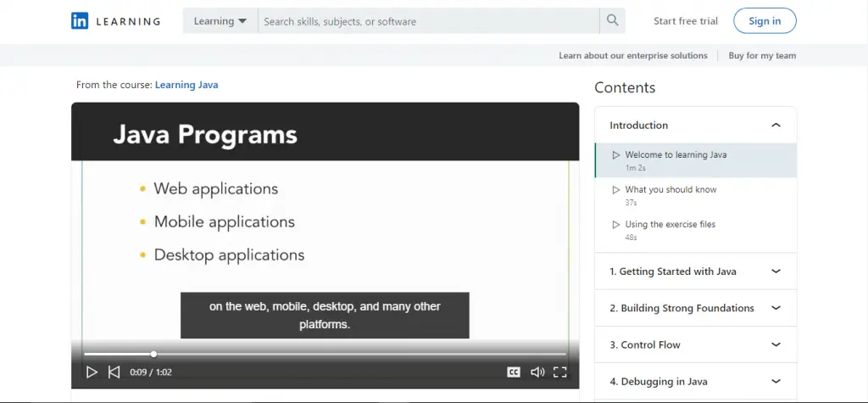The height and width of the screenshot is (403, 868).
Task: Play the video with the play button
Action: (x=92, y=372)
